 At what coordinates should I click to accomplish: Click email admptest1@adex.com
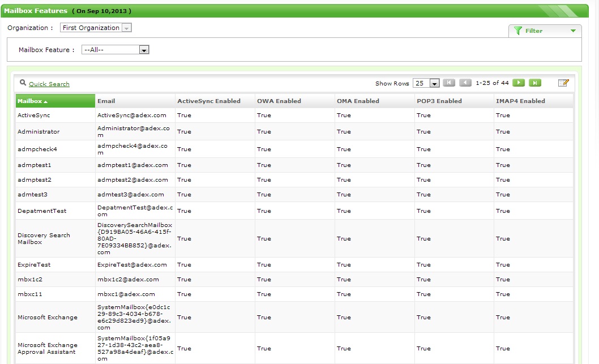[x=132, y=165]
